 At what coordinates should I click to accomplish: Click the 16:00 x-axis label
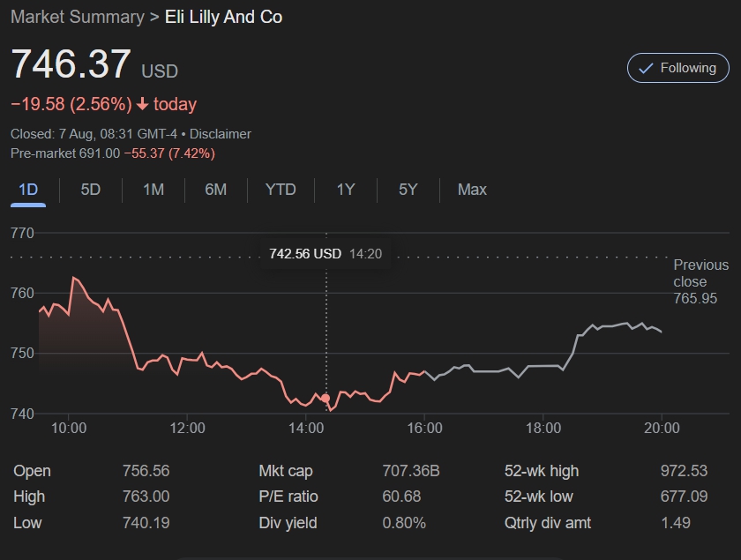pos(424,428)
